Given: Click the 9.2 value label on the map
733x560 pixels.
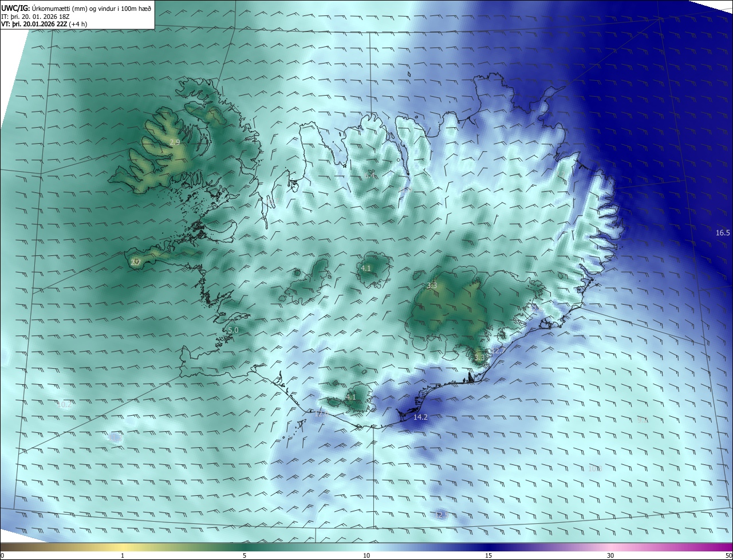Looking at the screenshot, I should point(643,420).
